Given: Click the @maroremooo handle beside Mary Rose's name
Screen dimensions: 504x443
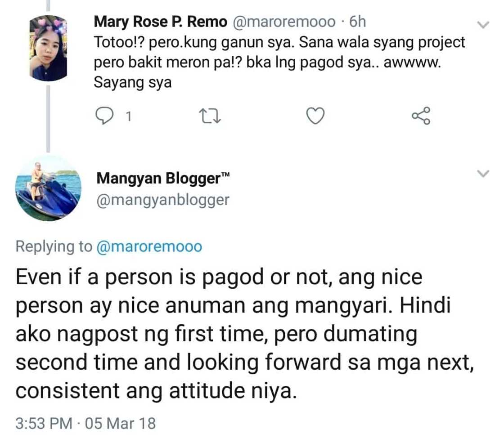Looking at the screenshot, I should click(283, 21).
